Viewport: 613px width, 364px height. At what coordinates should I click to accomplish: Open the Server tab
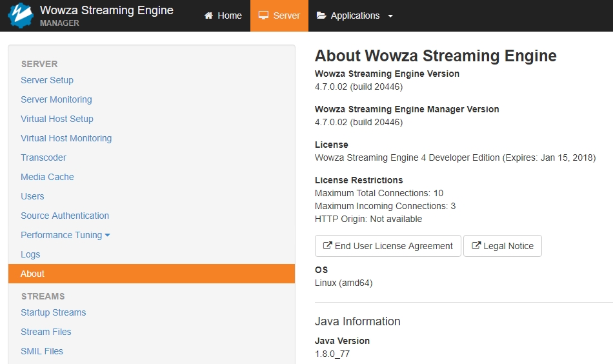point(279,15)
